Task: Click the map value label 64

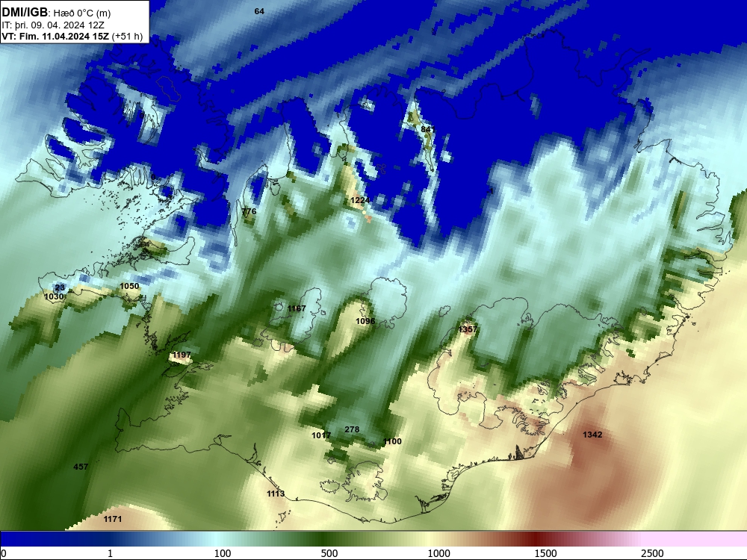Action: (259, 11)
